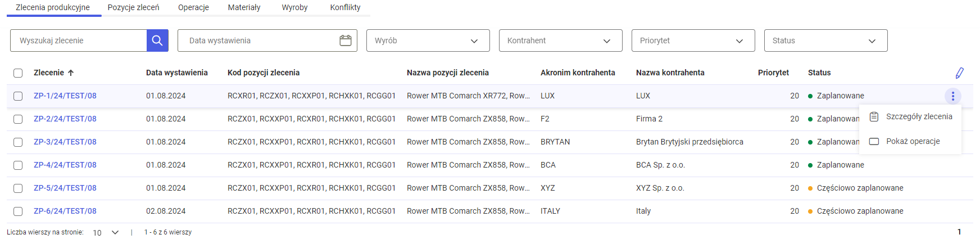The width and height of the screenshot is (980, 239).
Task: Click the pencil edit columns icon
Action: (959, 73)
